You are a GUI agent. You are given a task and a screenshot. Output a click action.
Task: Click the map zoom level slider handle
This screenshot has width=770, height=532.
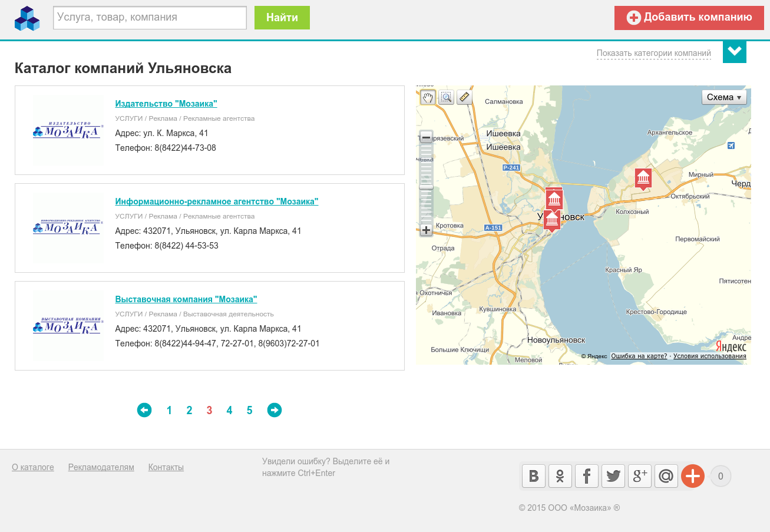coord(426,187)
